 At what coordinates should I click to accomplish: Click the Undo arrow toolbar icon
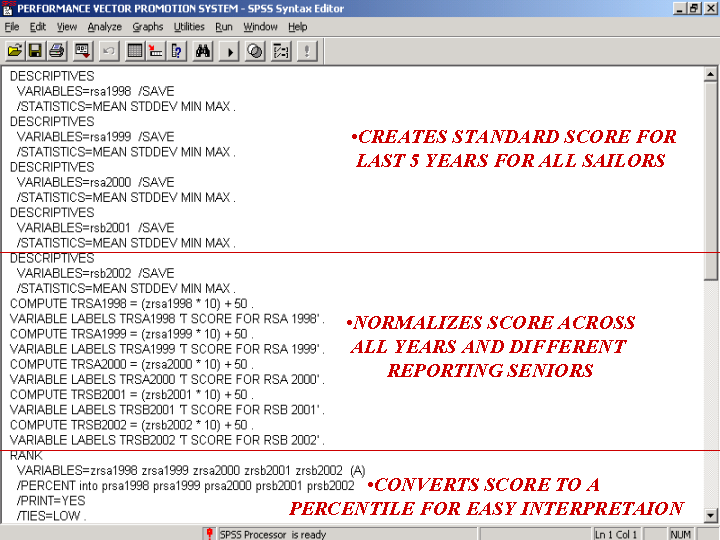point(109,51)
